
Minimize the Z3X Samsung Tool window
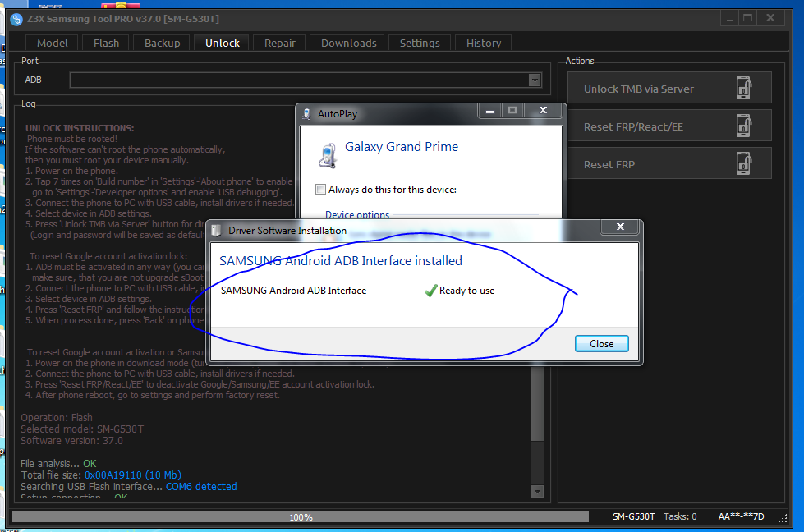pos(729,19)
